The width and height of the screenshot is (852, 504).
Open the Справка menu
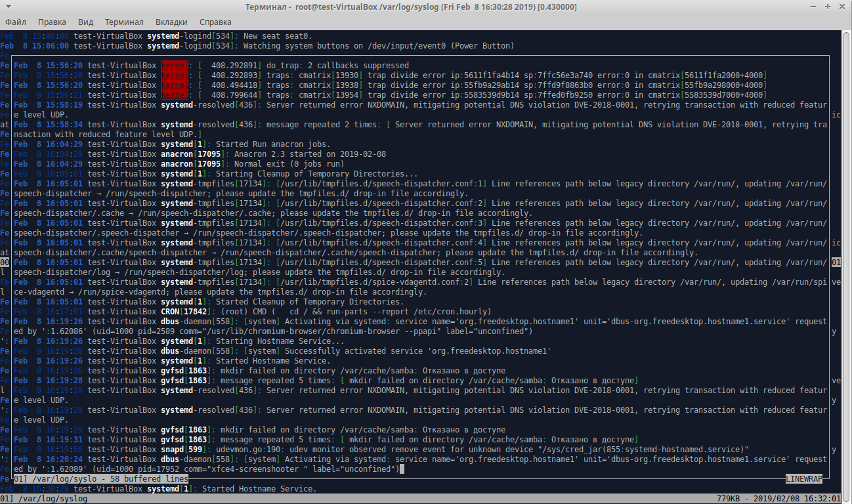click(215, 22)
